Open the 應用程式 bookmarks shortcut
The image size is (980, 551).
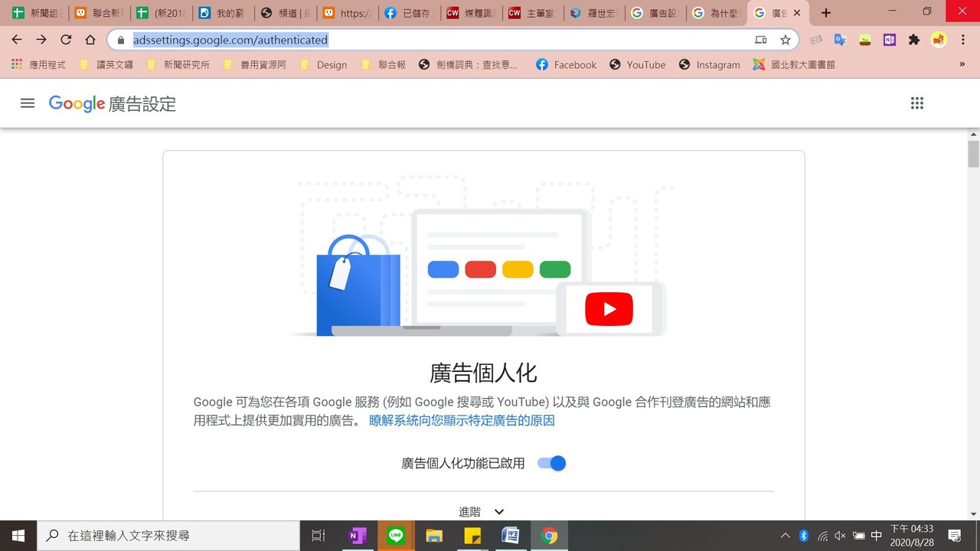tap(38, 64)
